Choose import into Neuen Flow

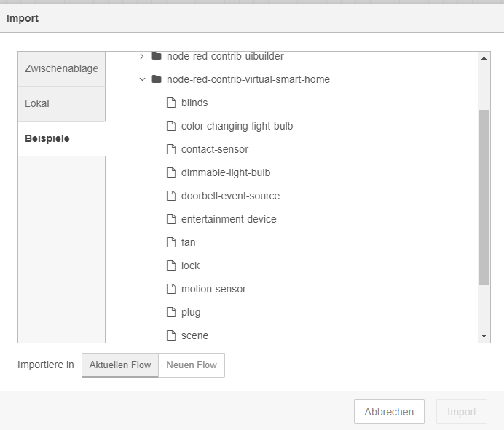click(x=192, y=365)
